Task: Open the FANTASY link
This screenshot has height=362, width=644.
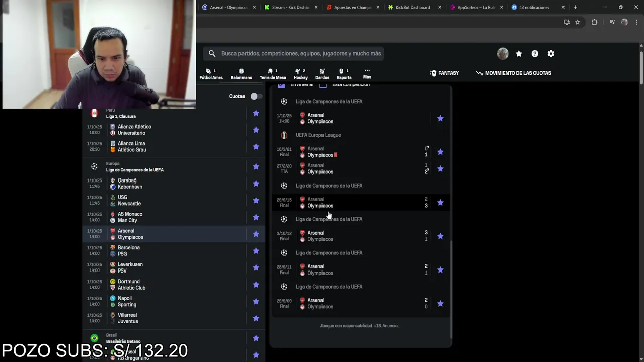Action: point(444,73)
